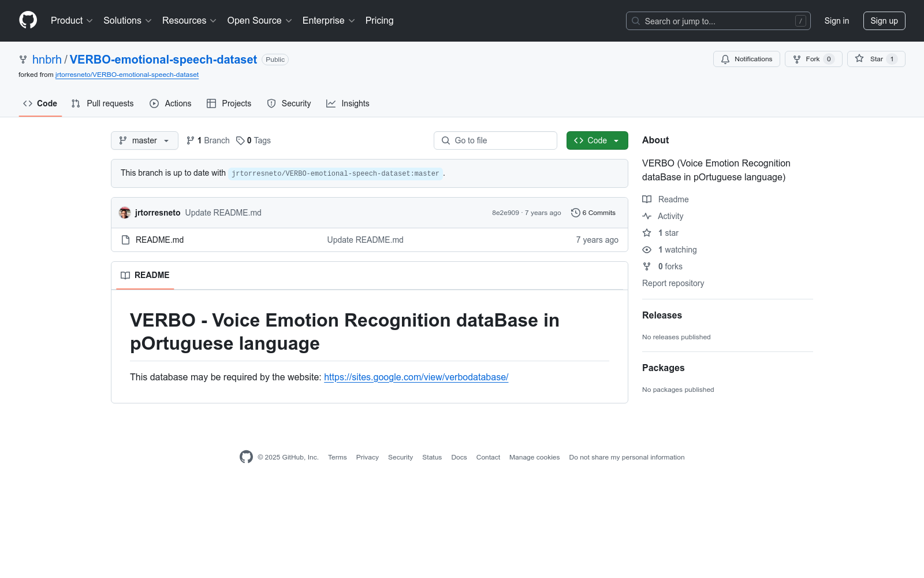
Task: View the 6 Commits history
Action: pos(594,213)
